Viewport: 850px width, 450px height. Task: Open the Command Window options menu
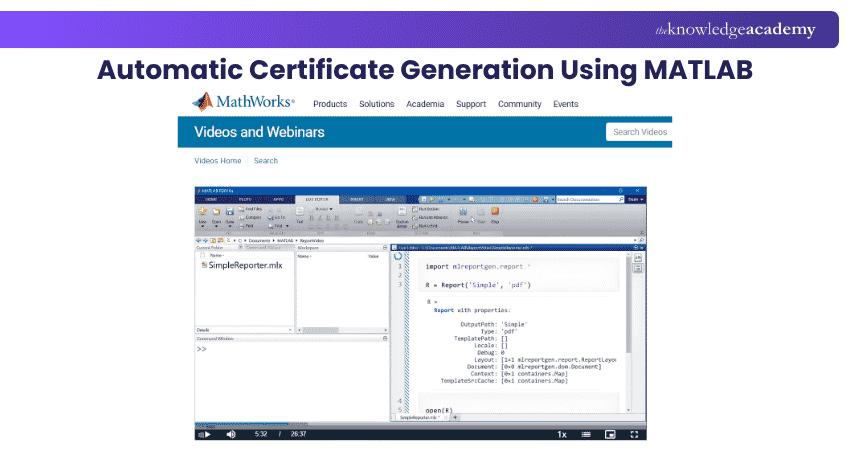pyautogui.click(x=385, y=338)
